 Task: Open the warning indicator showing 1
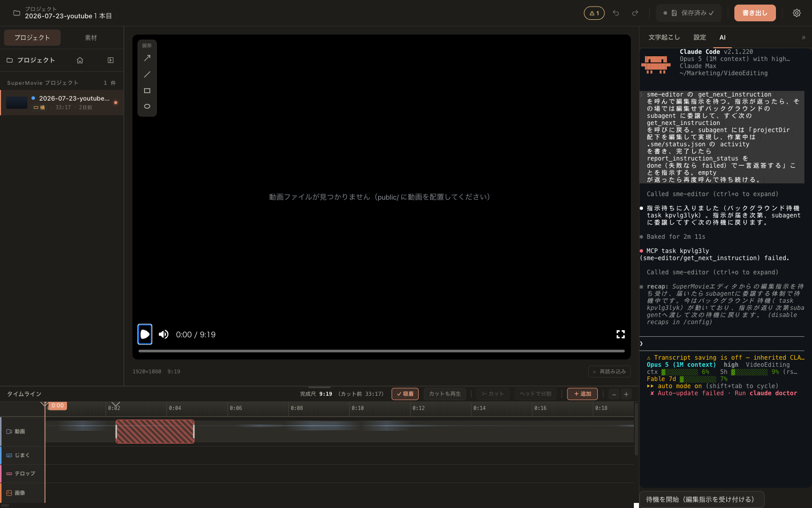pyautogui.click(x=594, y=13)
